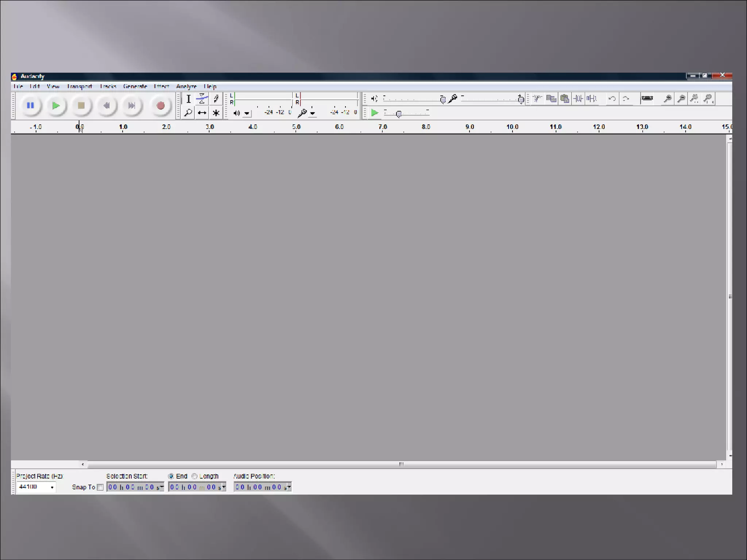747x560 pixels.
Task: Select the End radio button
Action: click(171, 476)
